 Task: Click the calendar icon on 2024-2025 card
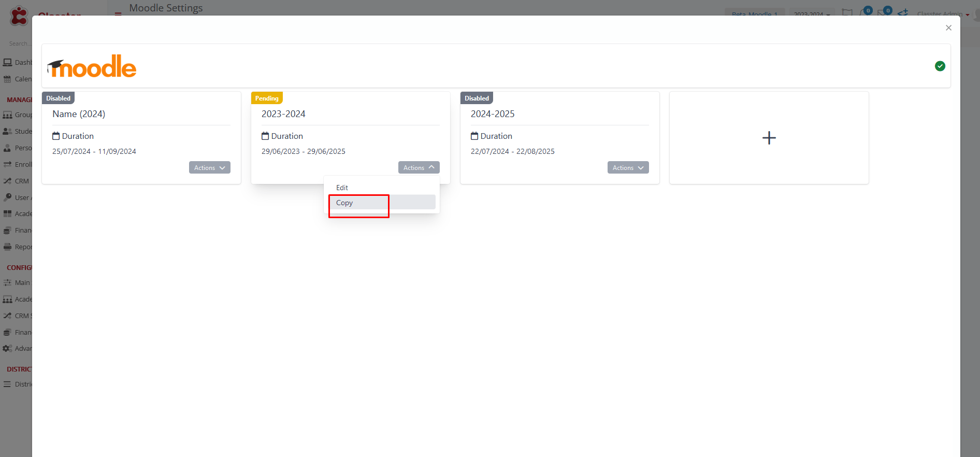(474, 136)
